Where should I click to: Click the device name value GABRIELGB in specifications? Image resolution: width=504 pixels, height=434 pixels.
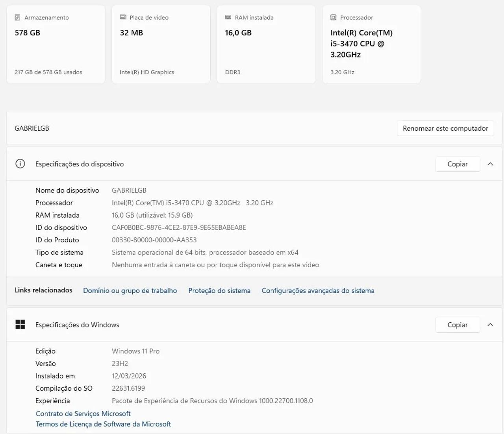coord(129,190)
